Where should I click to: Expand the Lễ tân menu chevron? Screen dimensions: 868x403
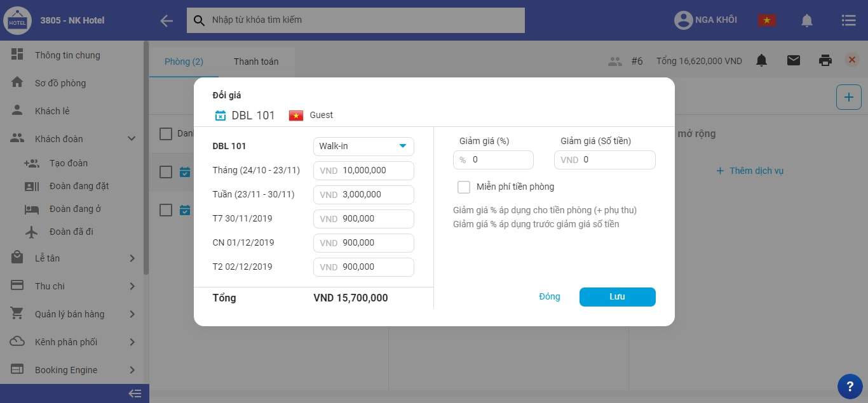pos(132,258)
